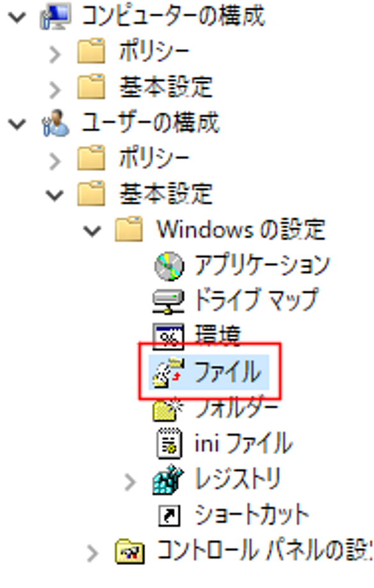Expand 基本設定 under コンピューターの構成

(55, 90)
